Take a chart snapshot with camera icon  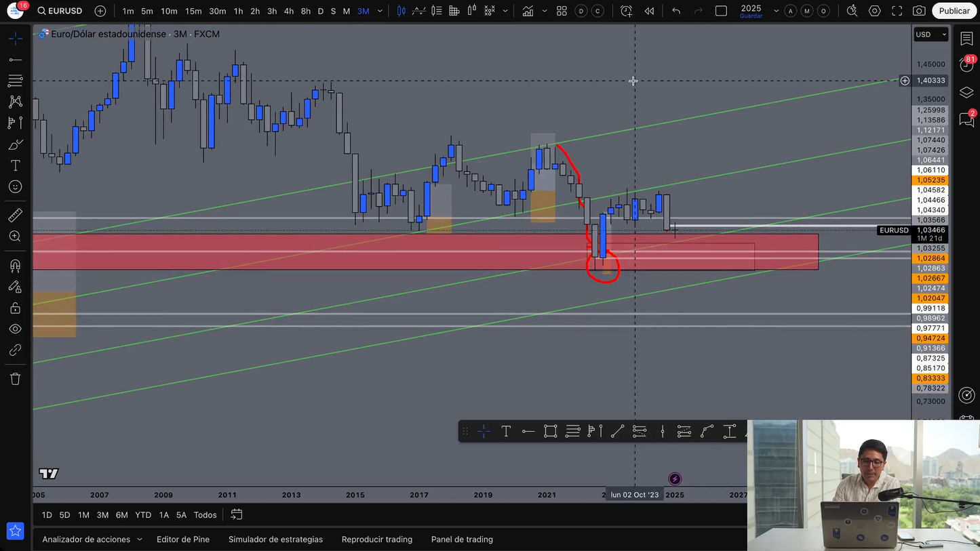coord(919,11)
